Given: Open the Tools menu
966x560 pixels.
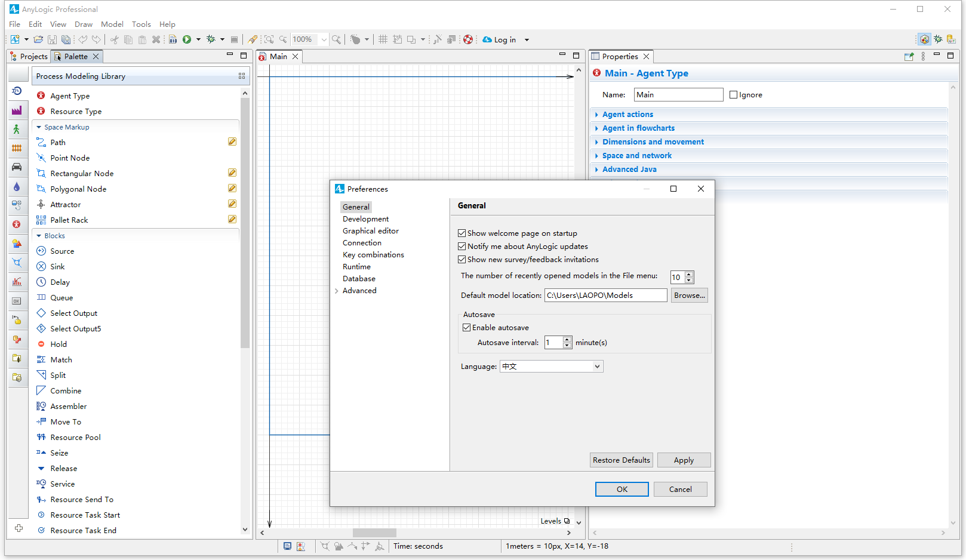Looking at the screenshot, I should (x=141, y=24).
